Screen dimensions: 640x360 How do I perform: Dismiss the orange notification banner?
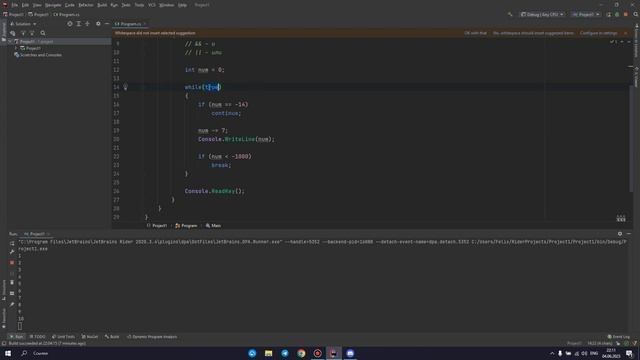[x=626, y=33]
